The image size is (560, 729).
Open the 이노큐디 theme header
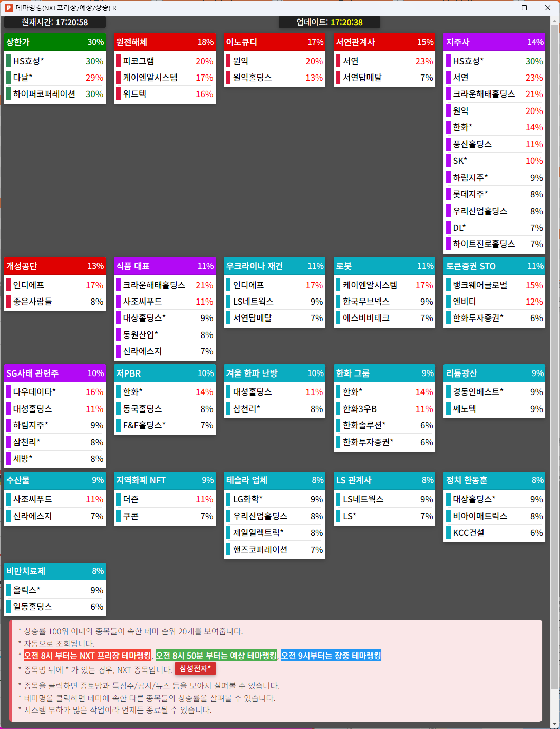pos(275,42)
